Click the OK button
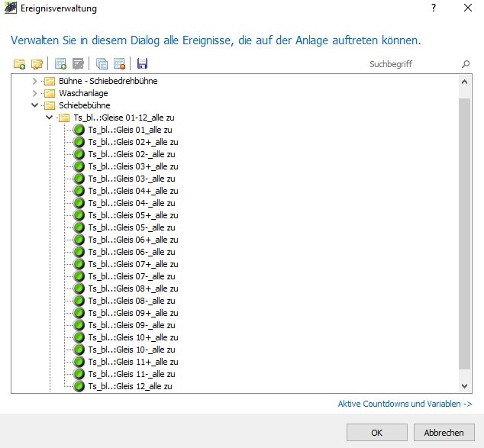Image resolution: width=484 pixels, height=448 pixels. (x=377, y=433)
